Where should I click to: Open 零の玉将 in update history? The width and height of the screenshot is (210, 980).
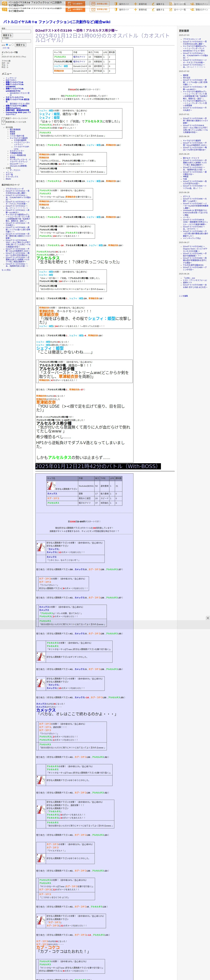click(186, 78)
